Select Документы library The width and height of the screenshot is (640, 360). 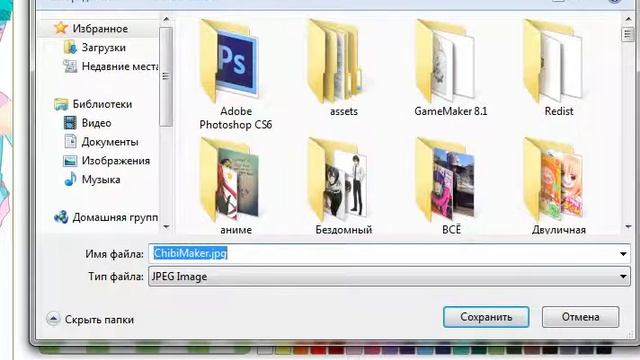[110, 142]
